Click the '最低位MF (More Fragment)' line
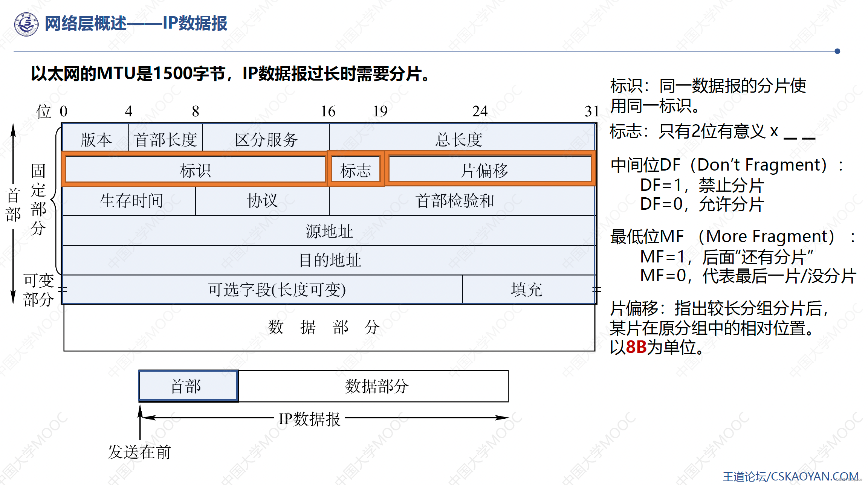 coord(733,236)
